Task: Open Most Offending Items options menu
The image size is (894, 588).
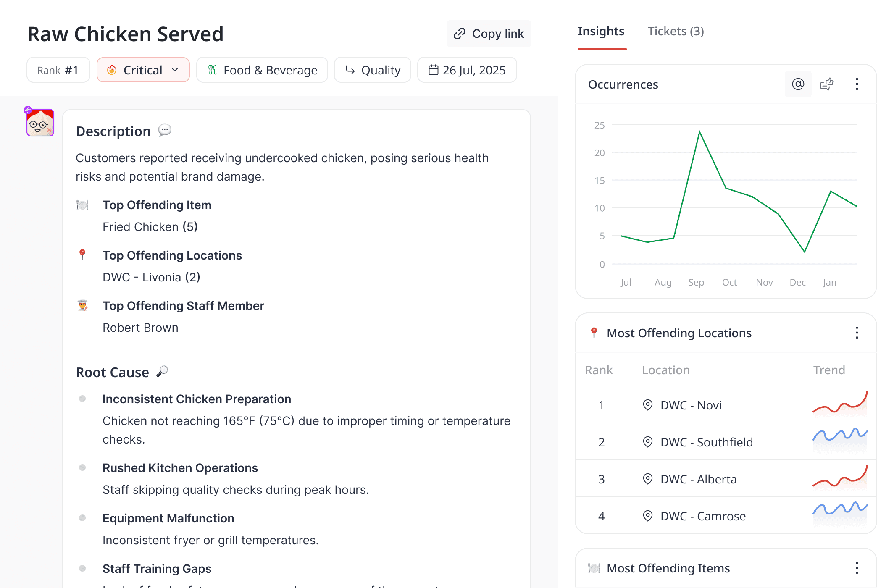Action: [857, 568]
